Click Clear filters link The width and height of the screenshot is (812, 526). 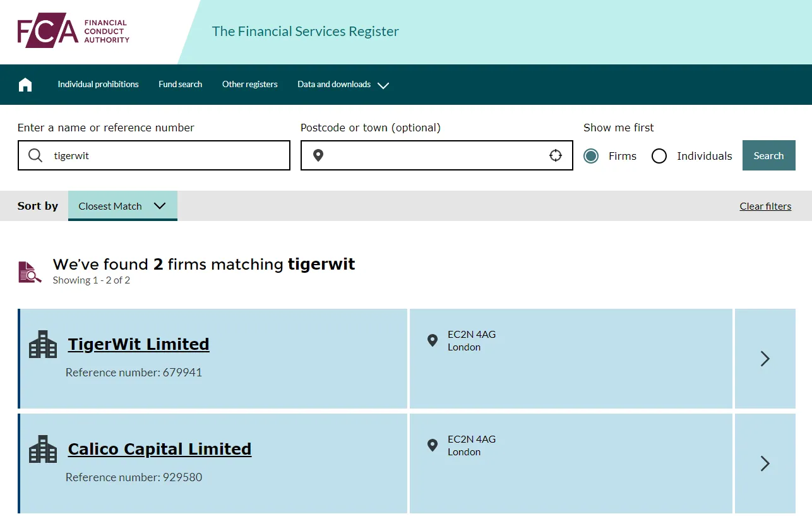coord(765,206)
